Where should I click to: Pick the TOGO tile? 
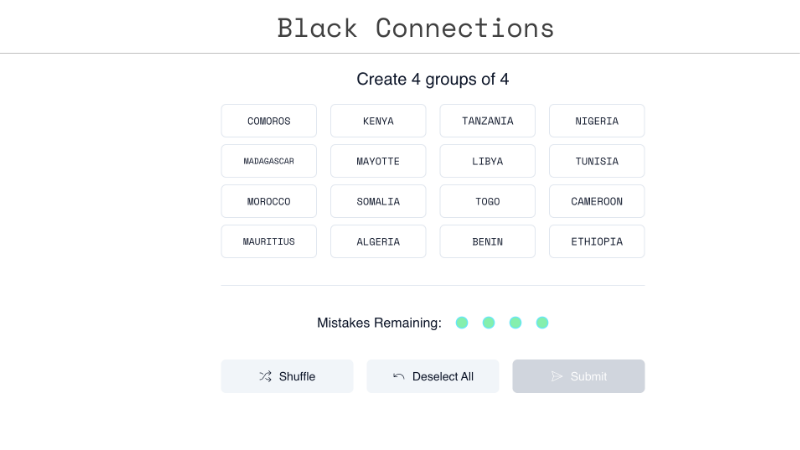[487, 201]
